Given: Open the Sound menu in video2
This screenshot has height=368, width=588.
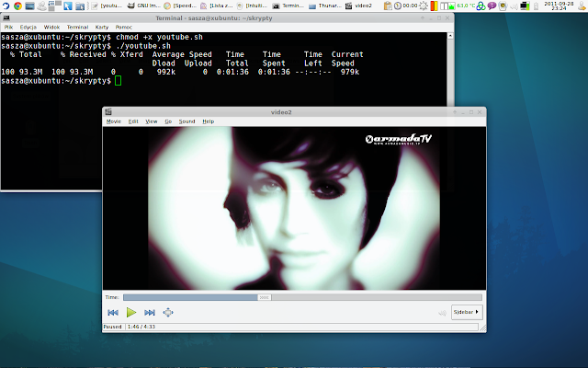Looking at the screenshot, I should pyautogui.click(x=187, y=121).
